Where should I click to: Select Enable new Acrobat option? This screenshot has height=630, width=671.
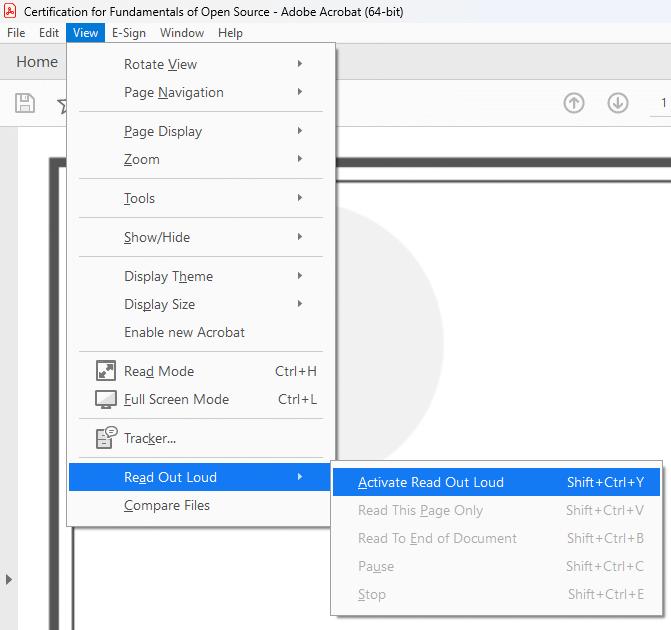click(x=184, y=332)
